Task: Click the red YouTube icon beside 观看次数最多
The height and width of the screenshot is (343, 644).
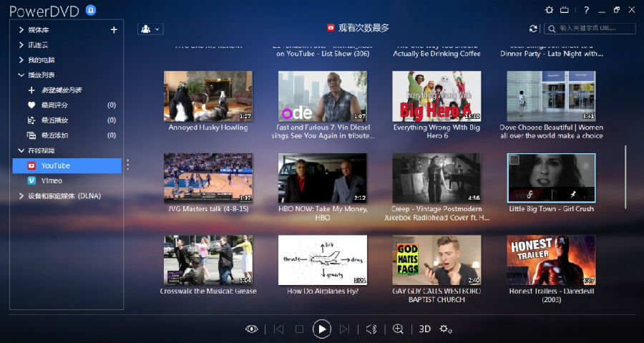Action: 331,28
